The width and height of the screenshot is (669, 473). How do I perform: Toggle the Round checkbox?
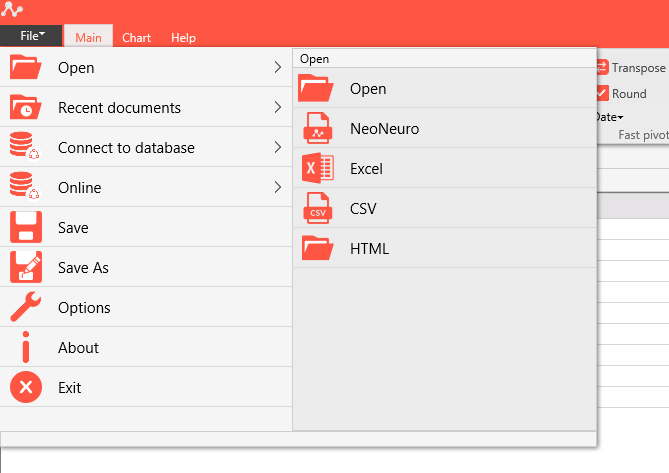(x=602, y=93)
